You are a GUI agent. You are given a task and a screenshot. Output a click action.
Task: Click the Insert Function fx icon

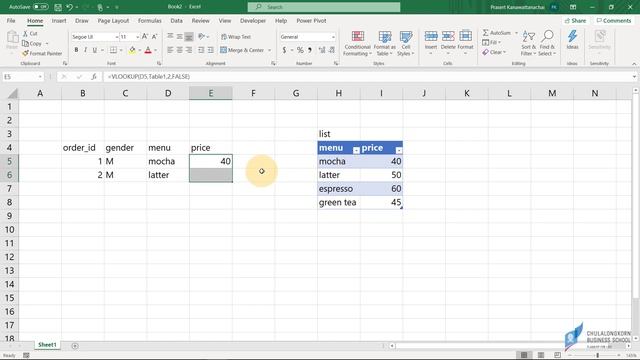94,77
